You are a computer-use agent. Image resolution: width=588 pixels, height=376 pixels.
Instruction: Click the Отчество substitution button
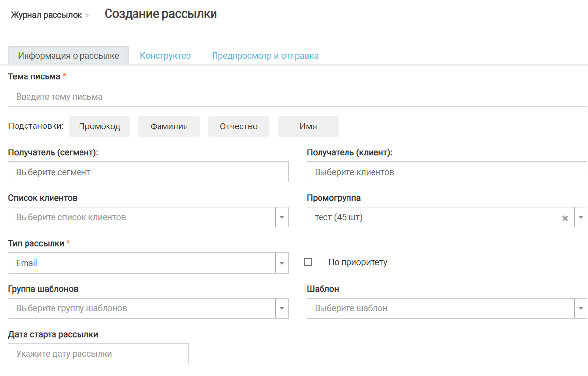click(239, 126)
